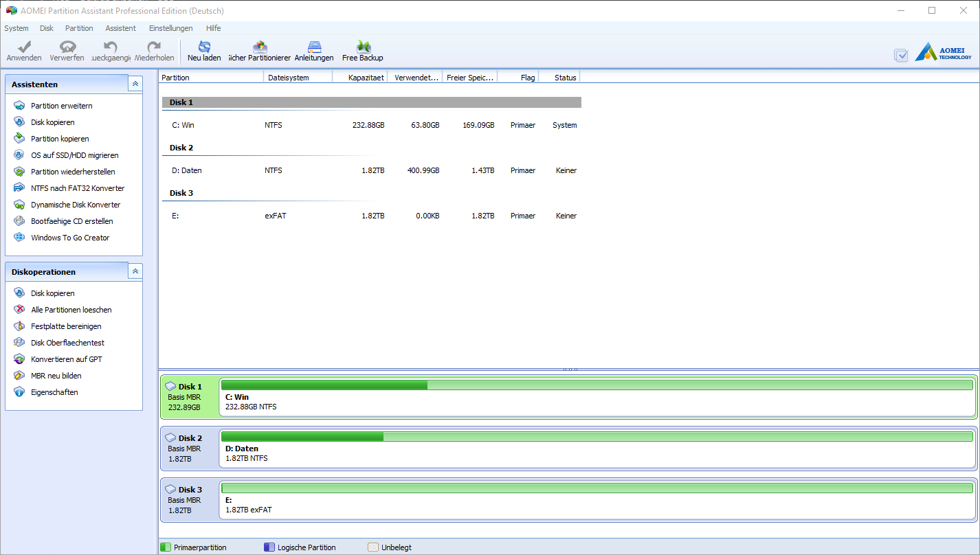Image resolution: width=980 pixels, height=555 pixels.
Task: Click the OS auf SSD/HDD migrieren icon
Action: [19, 155]
